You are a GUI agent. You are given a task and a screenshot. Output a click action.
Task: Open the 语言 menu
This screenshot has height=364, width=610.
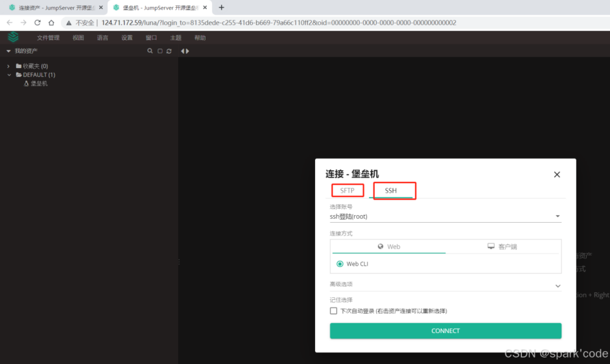coord(102,38)
